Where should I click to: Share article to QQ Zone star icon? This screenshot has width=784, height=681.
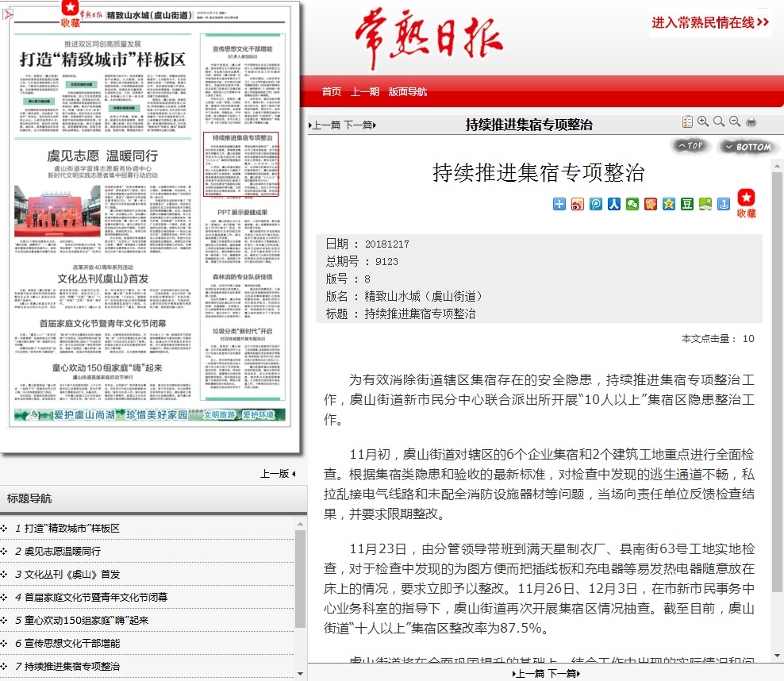[x=669, y=204]
